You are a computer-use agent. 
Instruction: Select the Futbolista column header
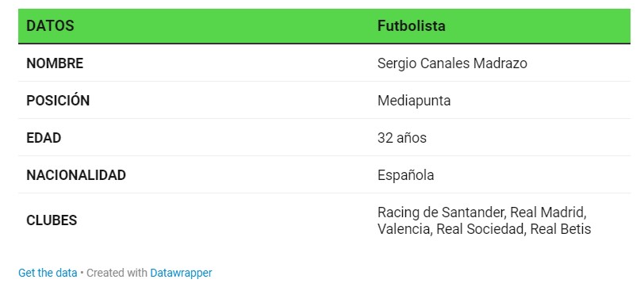411,26
